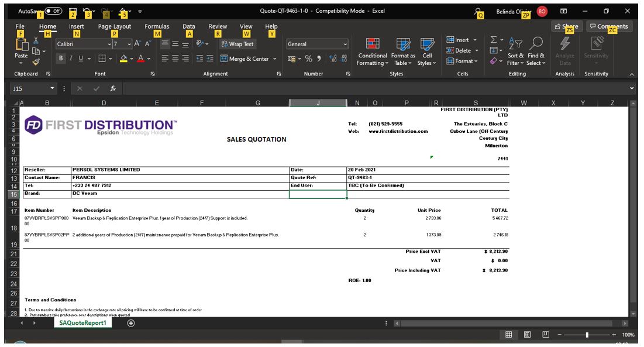Image resolution: width=644 pixels, height=347 pixels.
Task: Toggle italic formatting
Action: 71,59
